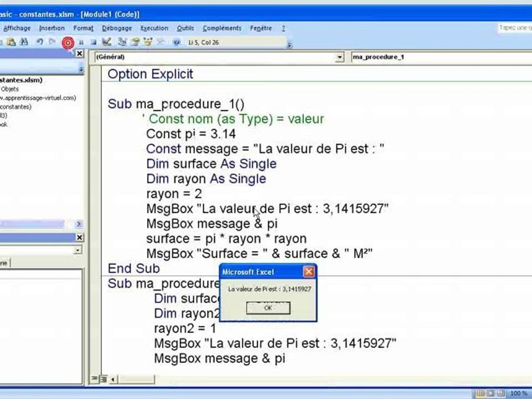The image size is (532, 399).
Task: Click the project tree horizontal scrollbar thumb
Action: tap(32, 224)
